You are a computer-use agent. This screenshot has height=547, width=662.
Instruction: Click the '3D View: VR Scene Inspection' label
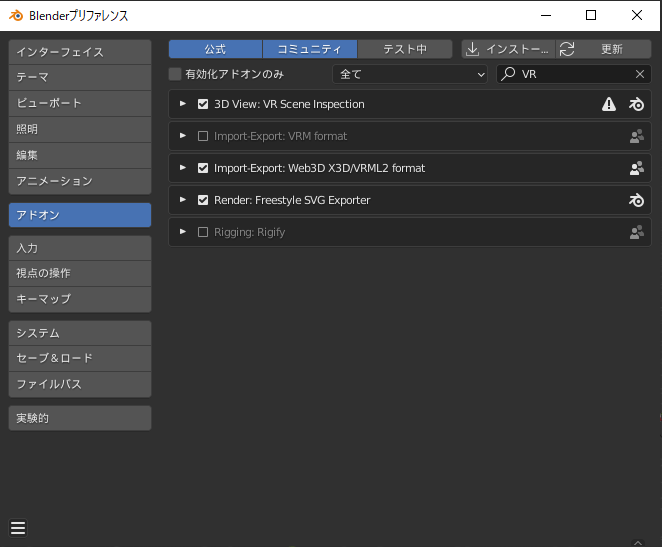289,104
